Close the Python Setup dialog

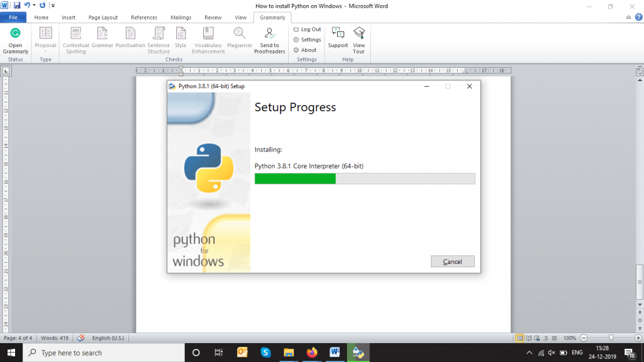click(x=469, y=86)
